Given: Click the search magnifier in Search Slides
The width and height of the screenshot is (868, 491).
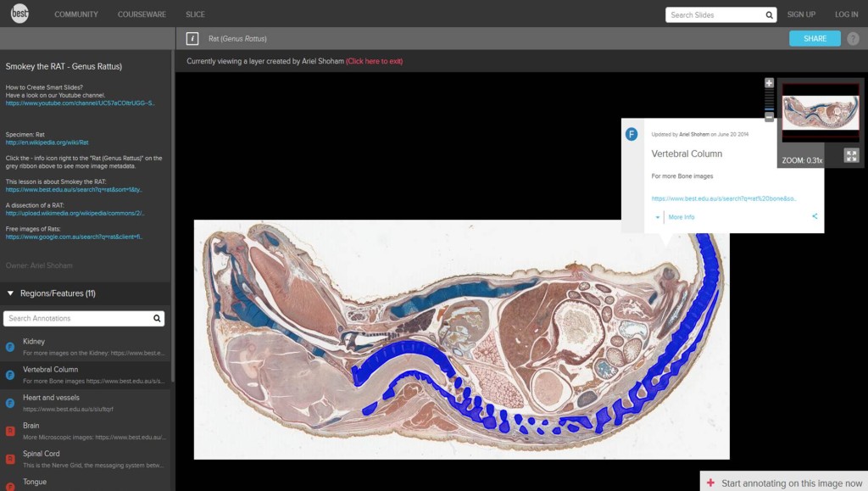Looking at the screenshot, I should click(x=769, y=15).
